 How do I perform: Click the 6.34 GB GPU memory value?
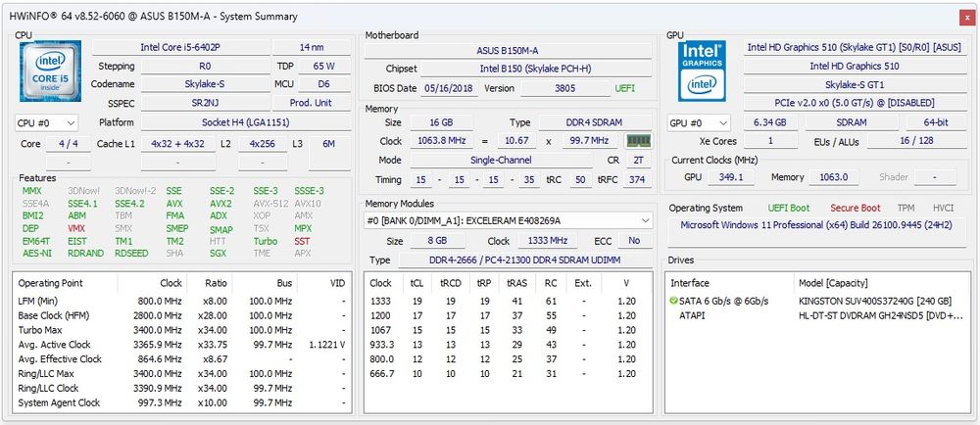pyautogui.click(x=769, y=123)
